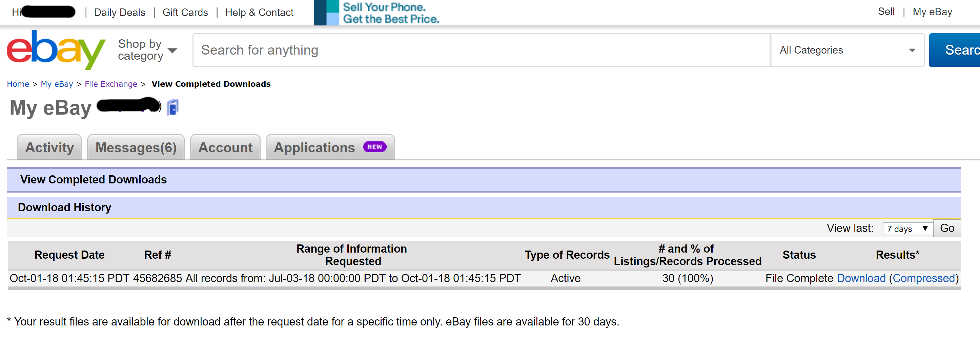Screen dimensions: 980x337
Task: Open the Shop by category dropdown
Action: click(x=148, y=50)
